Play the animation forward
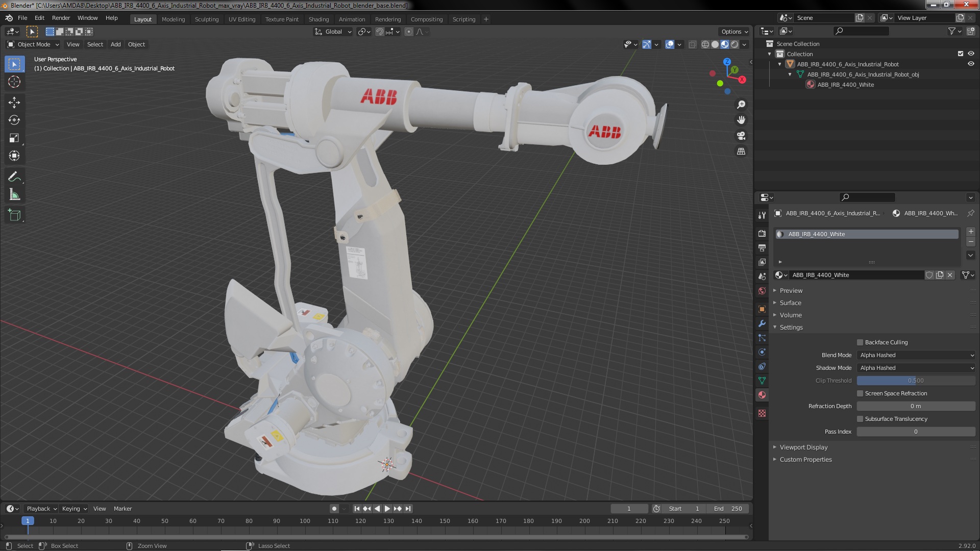This screenshot has height=551, width=980. 387,509
